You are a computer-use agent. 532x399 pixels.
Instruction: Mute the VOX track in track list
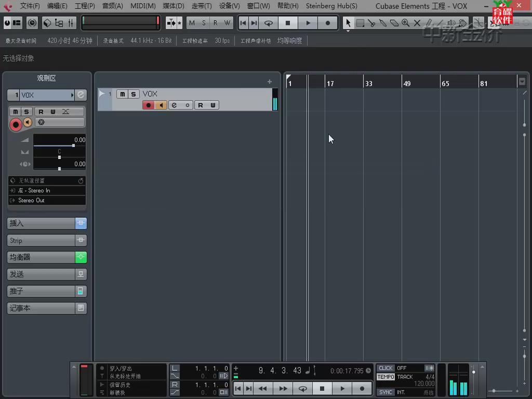[123, 94]
